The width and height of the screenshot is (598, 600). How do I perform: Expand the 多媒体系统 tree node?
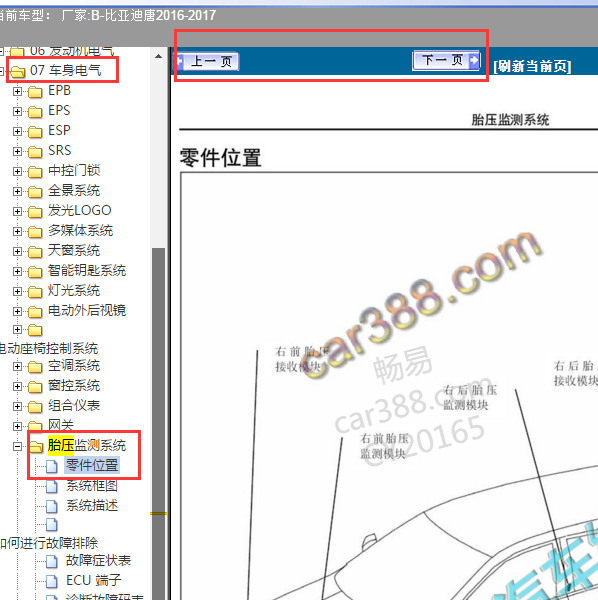pos(17,232)
